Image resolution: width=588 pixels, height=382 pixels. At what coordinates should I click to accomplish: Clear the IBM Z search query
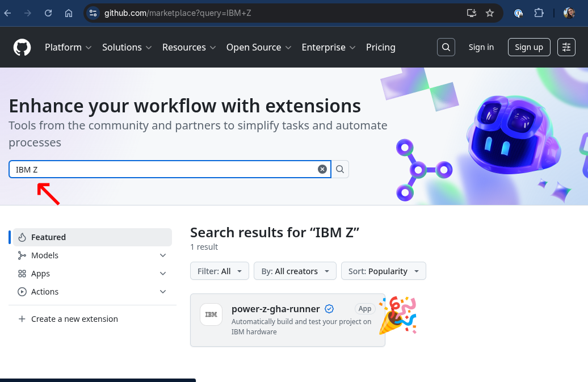click(322, 169)
